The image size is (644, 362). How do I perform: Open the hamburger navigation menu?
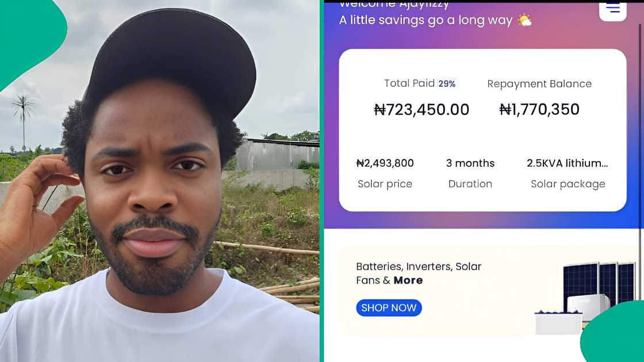click(x=612, y=9)
